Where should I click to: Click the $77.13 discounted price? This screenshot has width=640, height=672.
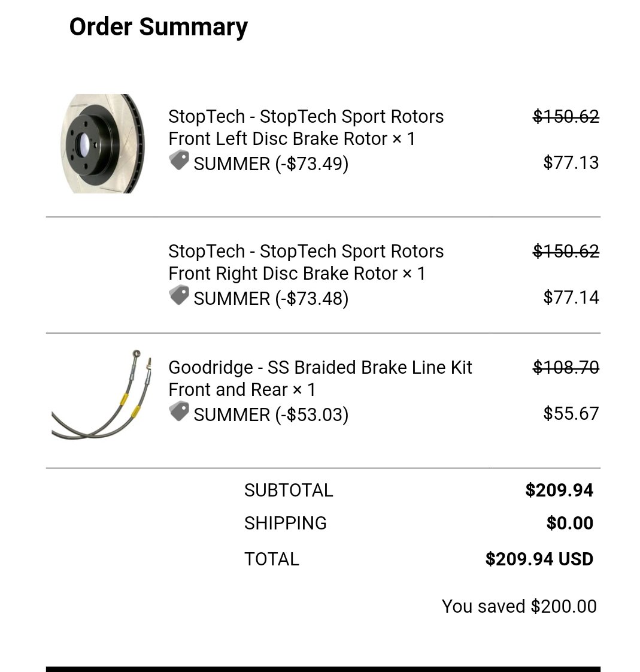point(571,162)
